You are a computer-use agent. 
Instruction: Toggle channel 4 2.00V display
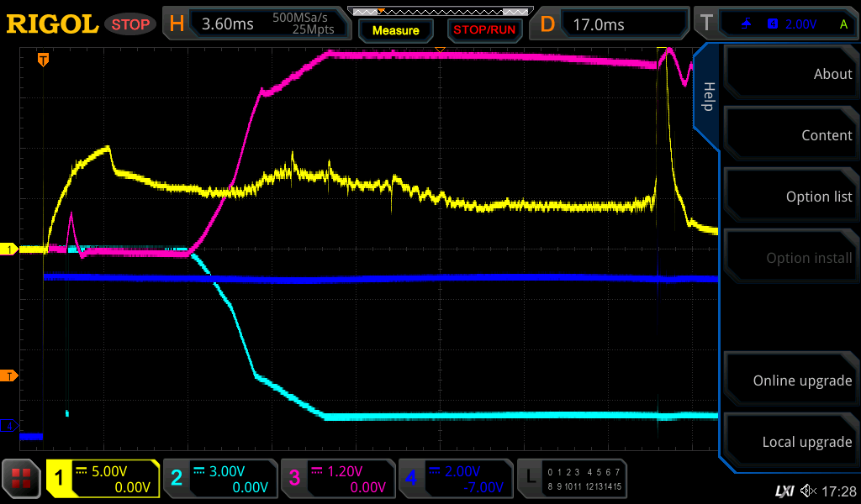455,479
